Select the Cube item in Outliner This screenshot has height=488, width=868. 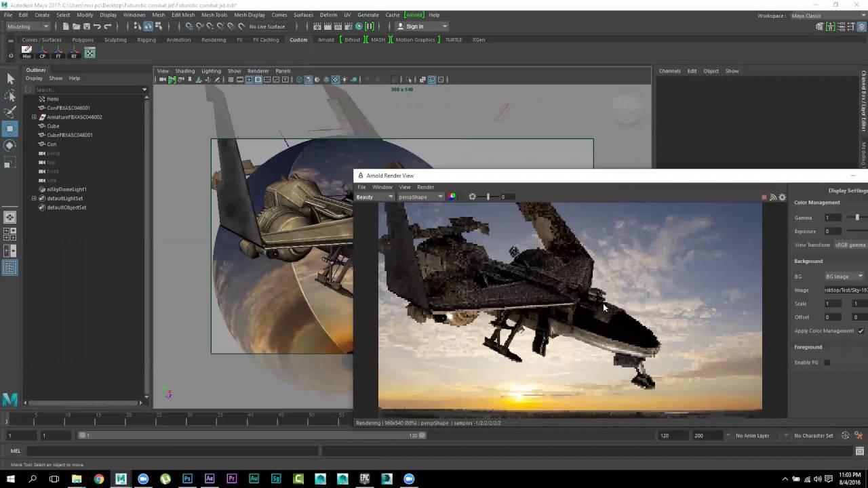click(53, 126)
